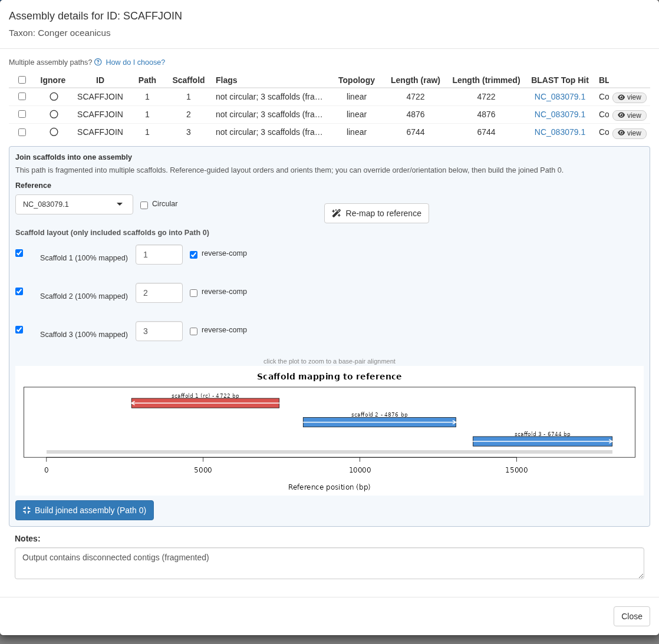Uncheck the include checkbox for Scaffold 2 layout
Image resolution: width=659 pixels, height=644 pixels.
tap(19, 291)
